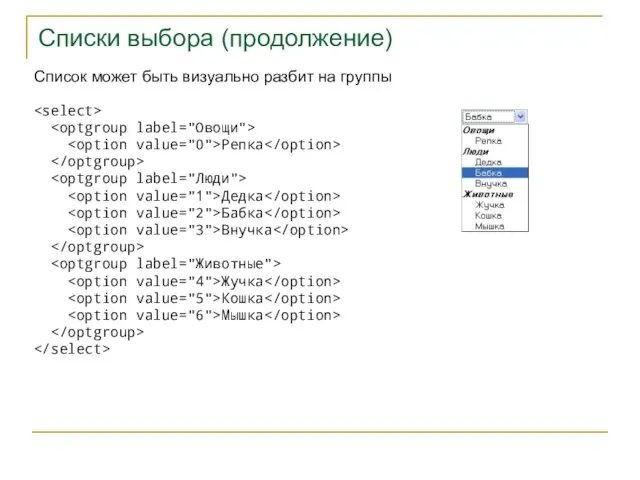
Task: Click code line option value="2" Бабка
Action: coord(204,213)
